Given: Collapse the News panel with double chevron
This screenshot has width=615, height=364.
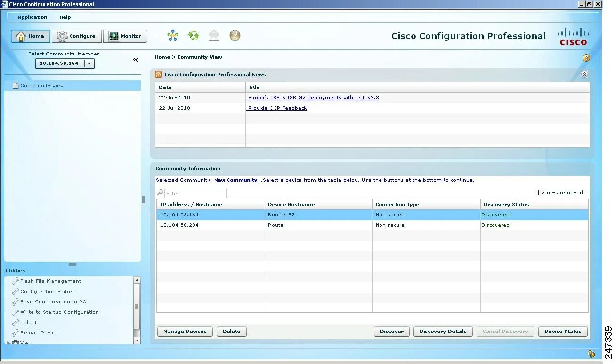Looking at the screenshot, I should [x=584, y=74].
